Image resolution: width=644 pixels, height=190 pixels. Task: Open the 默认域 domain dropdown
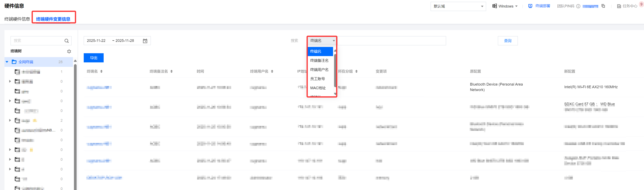pos(458,6)
